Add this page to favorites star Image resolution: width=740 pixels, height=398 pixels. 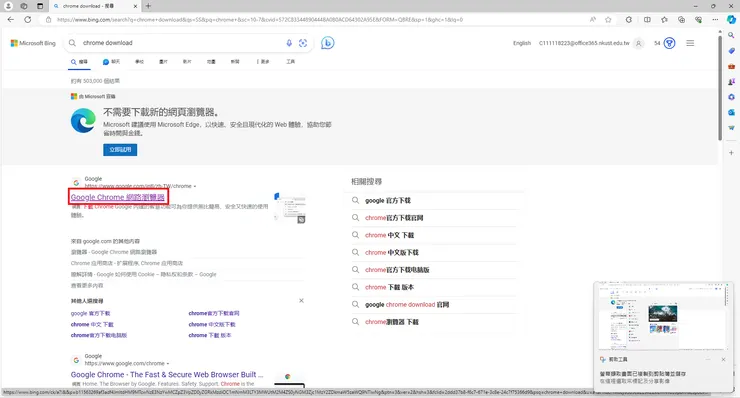pos(608,20)
